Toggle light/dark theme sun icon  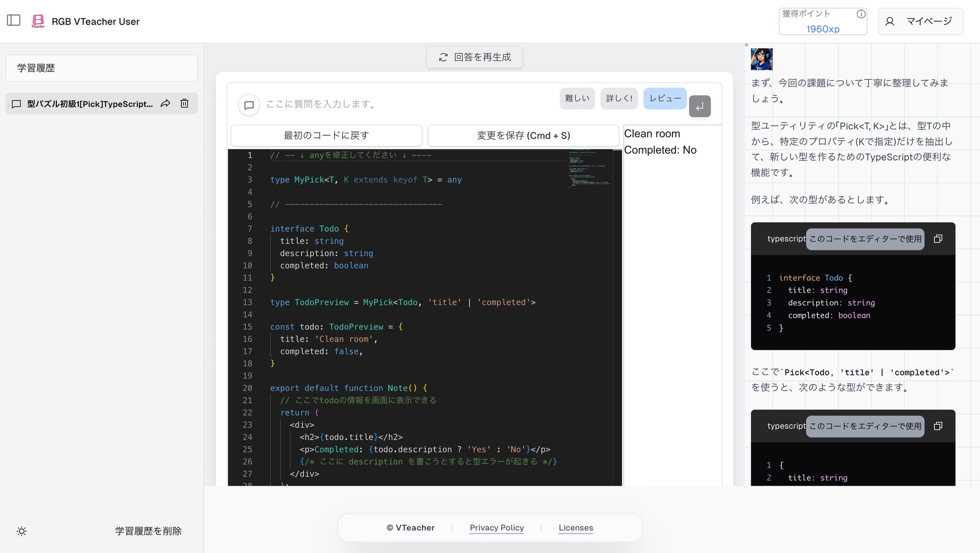click(x=22, y=531)
